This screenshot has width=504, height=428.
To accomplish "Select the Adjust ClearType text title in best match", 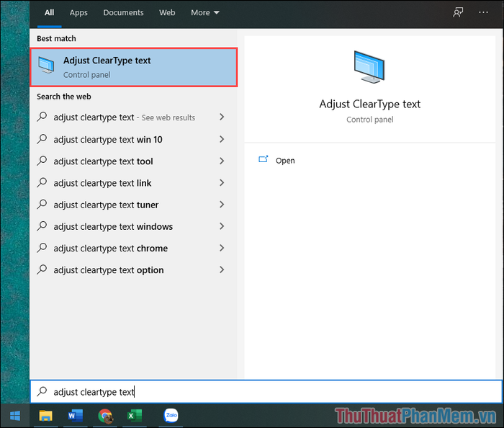I will pyautogui.click(x=107, y=61).
